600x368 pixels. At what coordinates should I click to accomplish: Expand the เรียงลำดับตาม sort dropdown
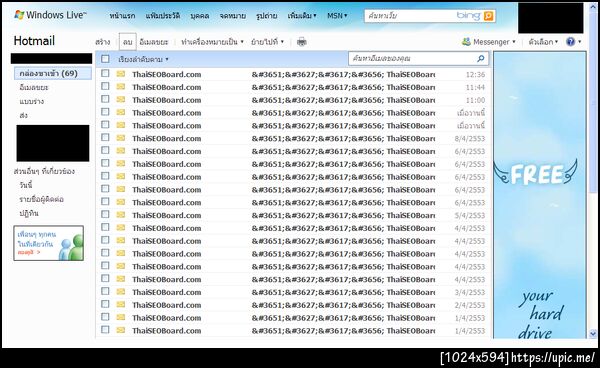(143, 59)
